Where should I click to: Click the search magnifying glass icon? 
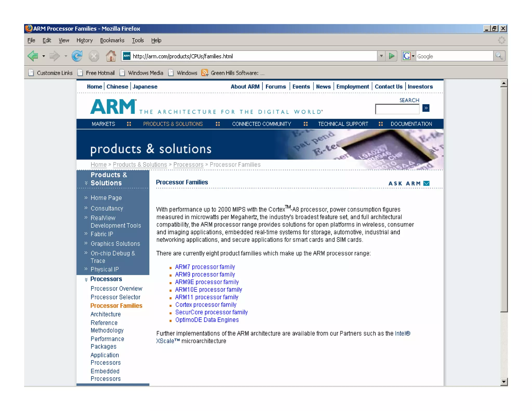point(499,56)
